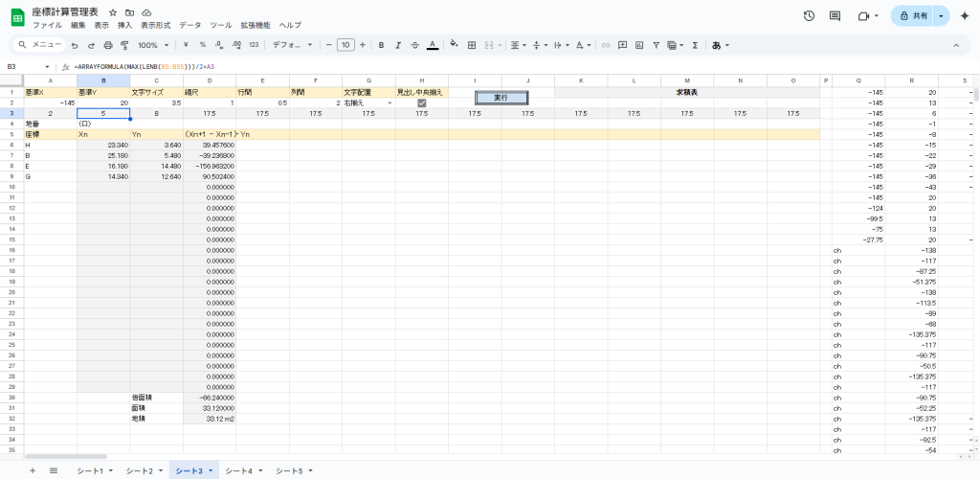Viewport: 980px width, 479px height.
Task: Redo the last undone action
Action: point(91,45)
